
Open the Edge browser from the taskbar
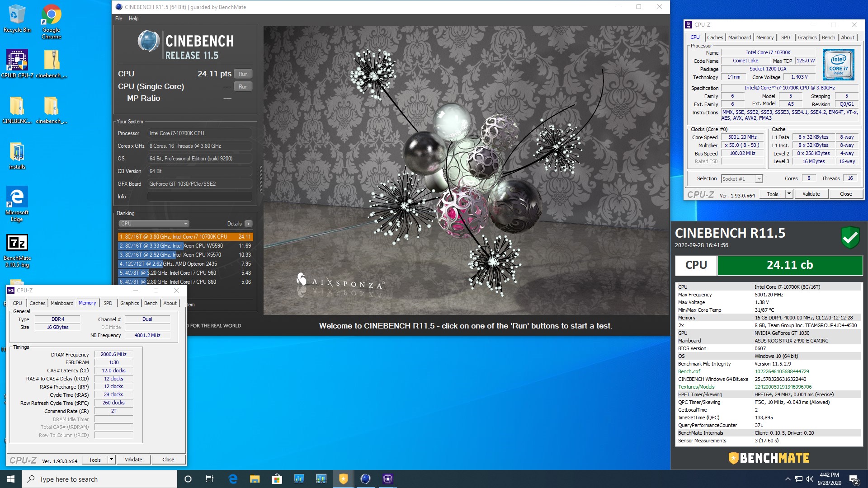tap(233, 479)
